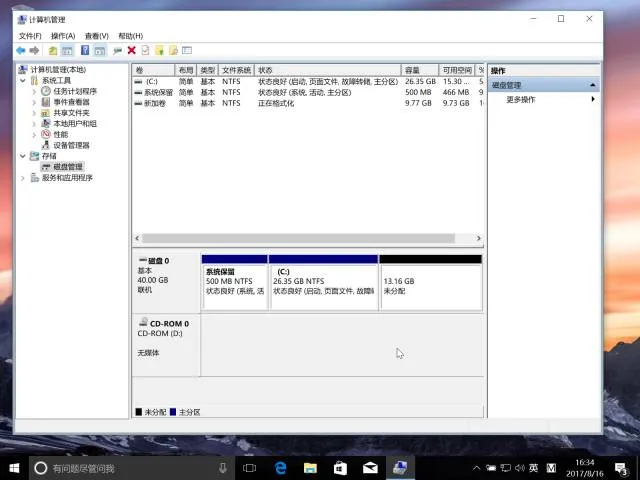Open the 查看(V) menu

point(97,36)
